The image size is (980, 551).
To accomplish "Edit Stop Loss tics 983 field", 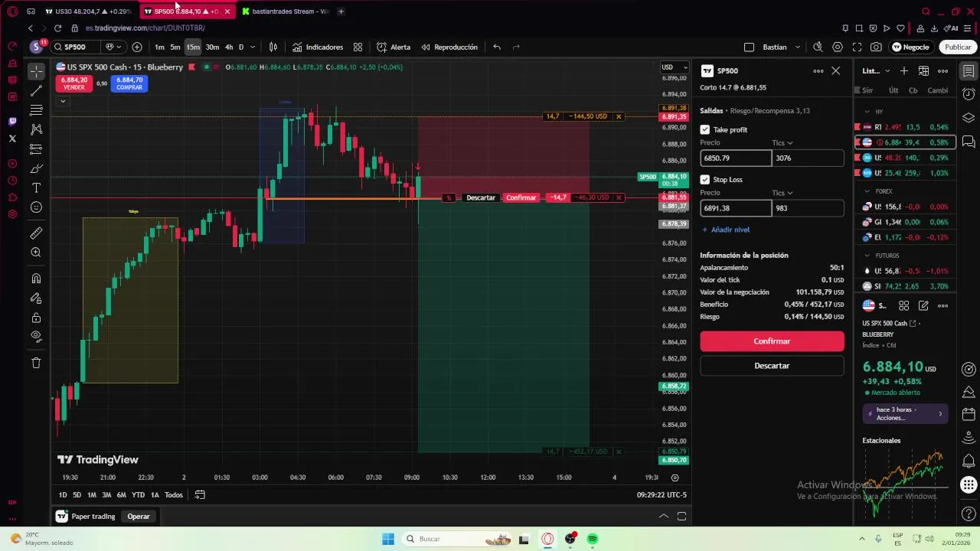I will (x=808, y=207).
